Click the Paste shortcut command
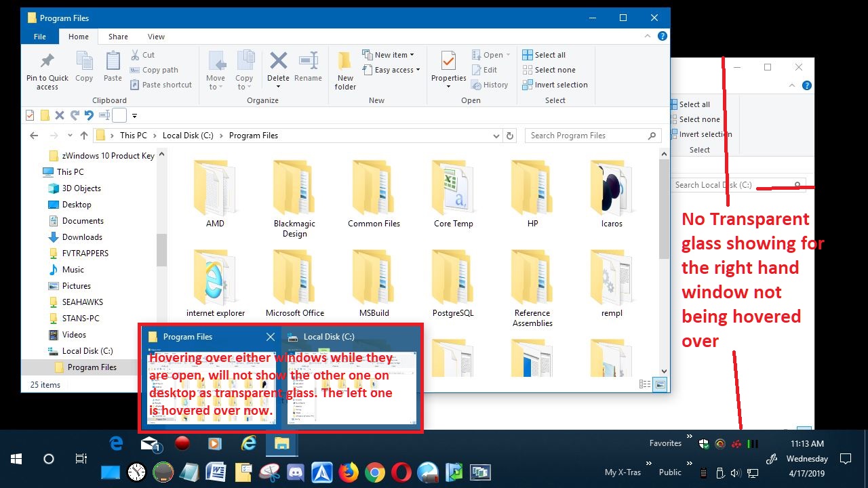Viewport: 868px width, 488px height. tap(161, 85)
